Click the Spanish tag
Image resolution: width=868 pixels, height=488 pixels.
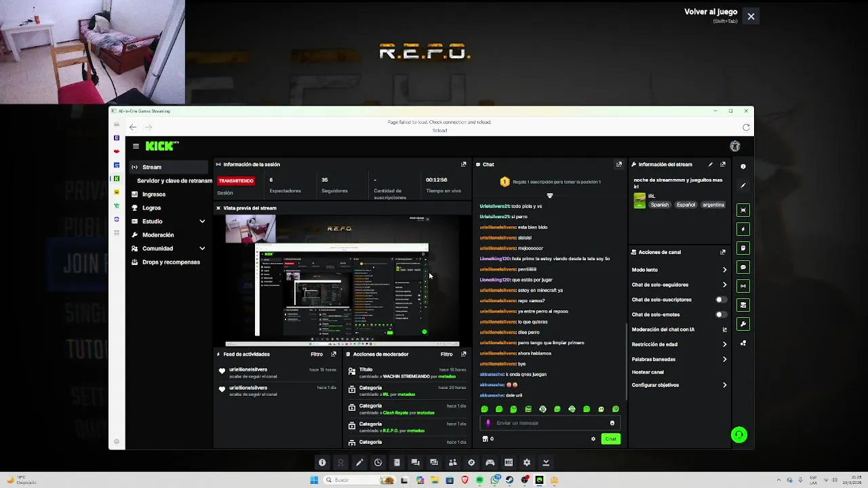coord(660,205)
